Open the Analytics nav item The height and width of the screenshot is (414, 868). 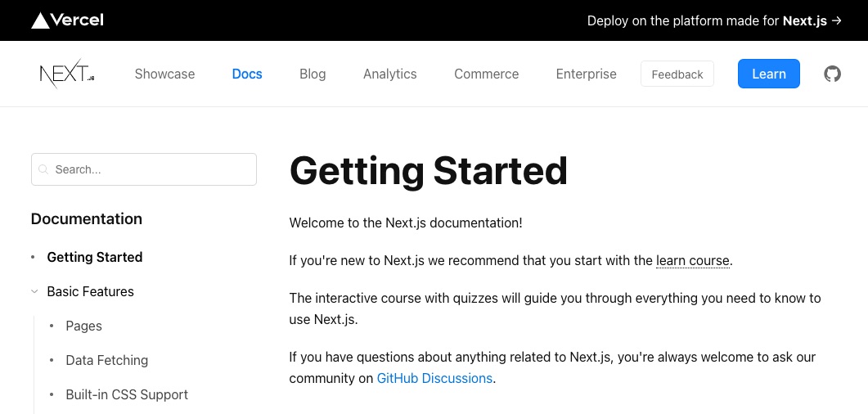click(x=389, y=74)
